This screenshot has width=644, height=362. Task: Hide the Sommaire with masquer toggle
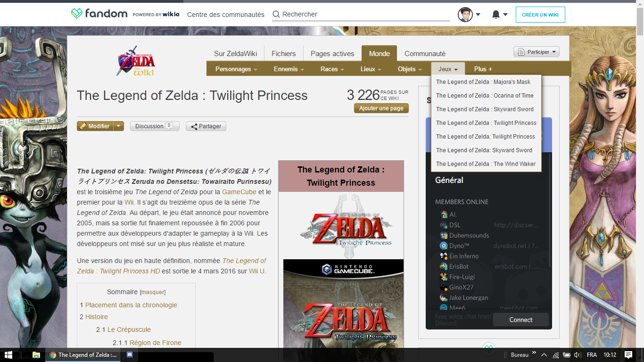pos(153,292)
